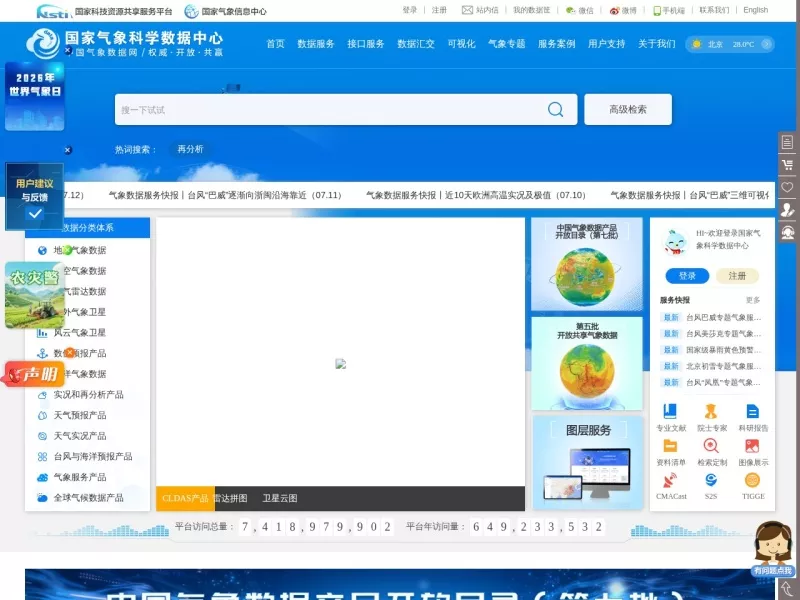The height and width of the screenshot is (600, 800).
Task: Open the 数据汇交 menu
Action: [x=416, y=44]
